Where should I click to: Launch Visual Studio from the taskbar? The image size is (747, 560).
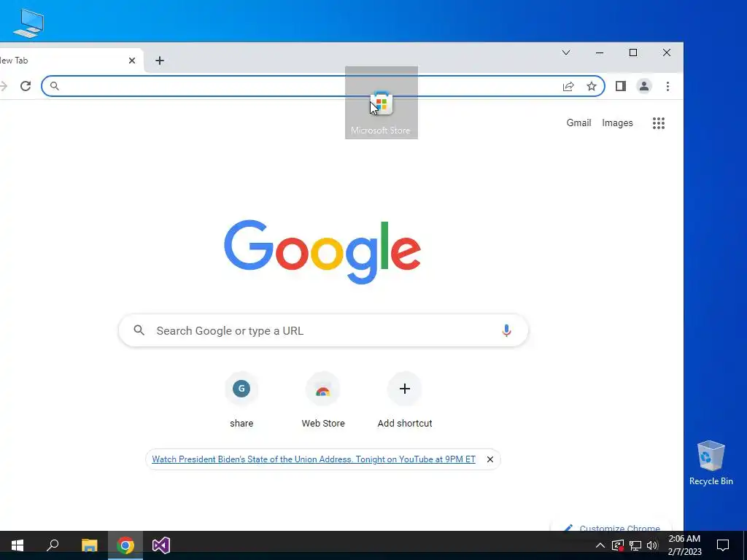161,545
